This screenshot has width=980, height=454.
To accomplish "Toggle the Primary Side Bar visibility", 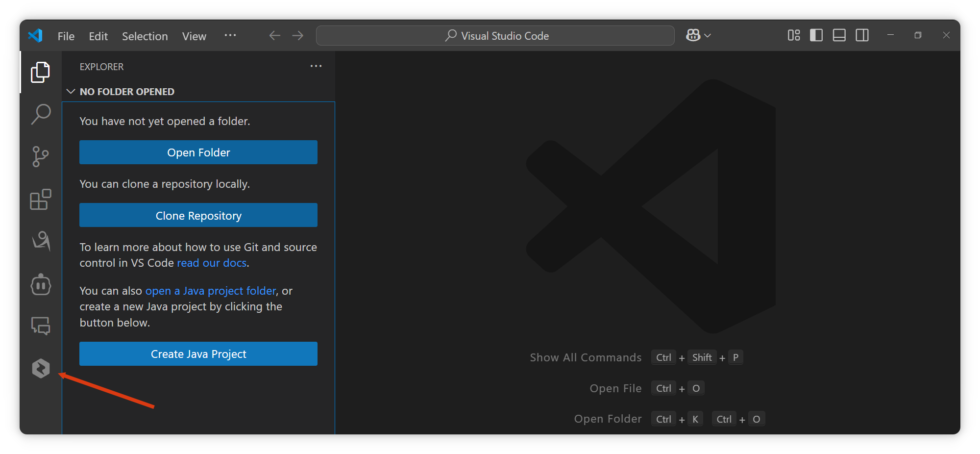I will (x=816, y=35).
